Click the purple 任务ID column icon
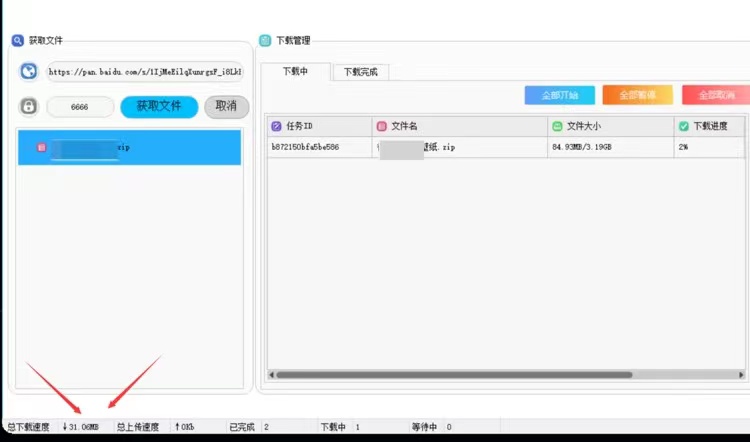 point(276,126)
